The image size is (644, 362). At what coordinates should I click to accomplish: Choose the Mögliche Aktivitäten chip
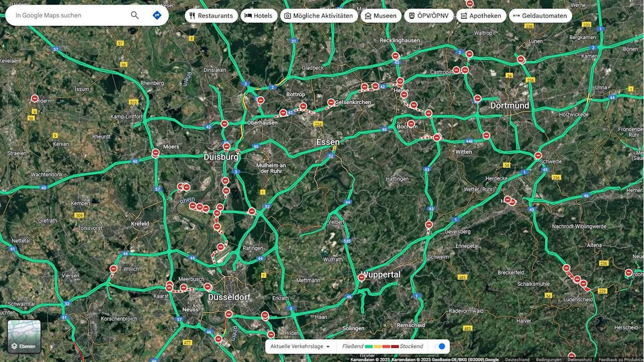(319, 16)
